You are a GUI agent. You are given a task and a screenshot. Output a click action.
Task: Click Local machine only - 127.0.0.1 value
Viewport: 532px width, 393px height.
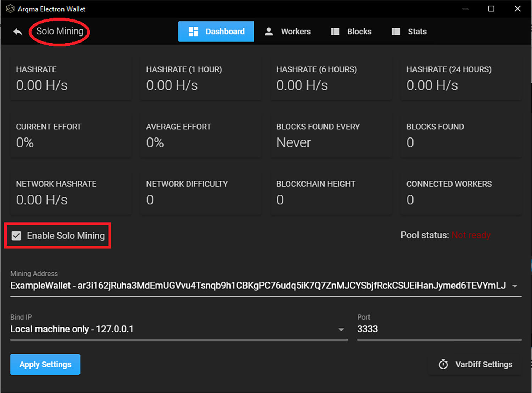72,329
